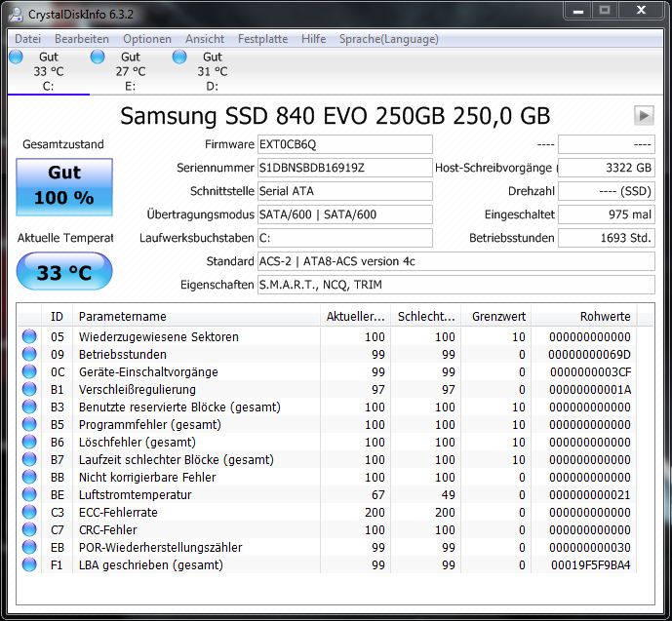Open the Hilfe menu
The image size is (672, 621).
point(314,39)
